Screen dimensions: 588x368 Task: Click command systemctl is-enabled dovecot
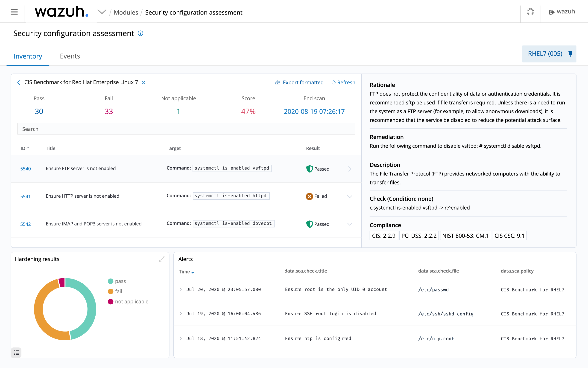(x=233, y=223)
